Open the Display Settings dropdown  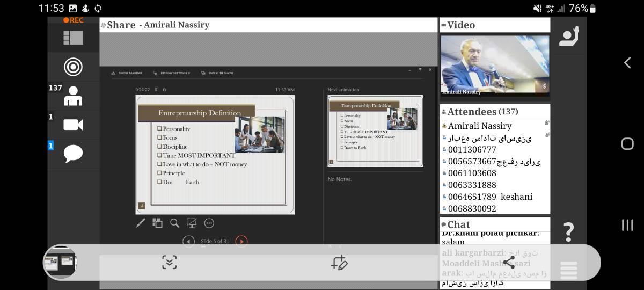(172, 73)
